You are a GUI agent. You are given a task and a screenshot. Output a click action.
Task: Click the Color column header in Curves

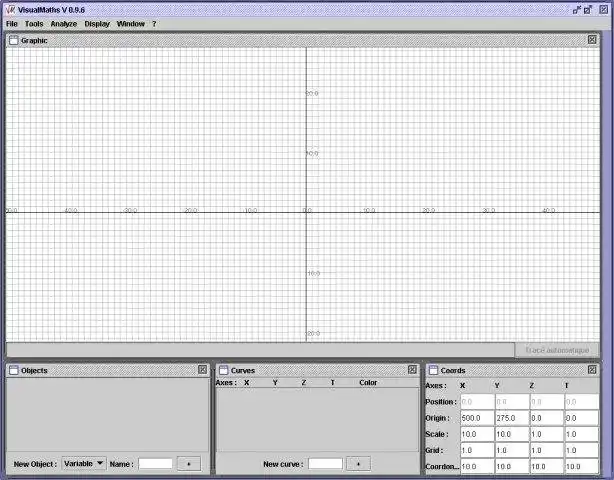coord(368,383)
